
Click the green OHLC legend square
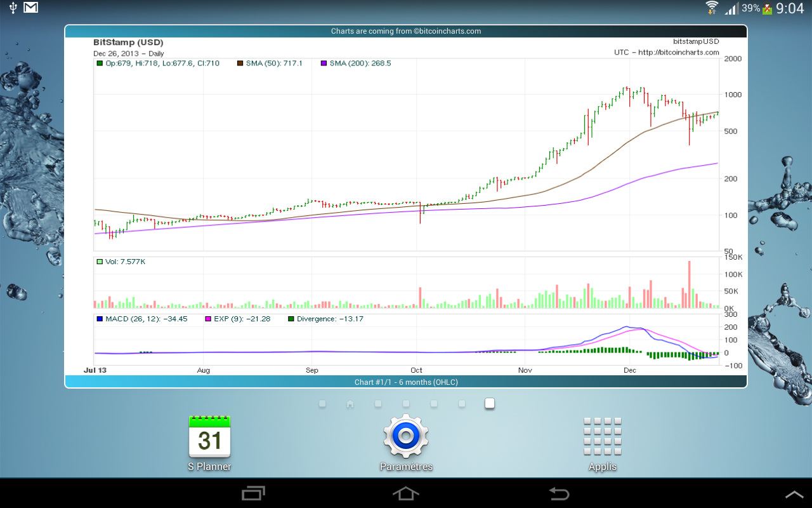coord(100,63)
